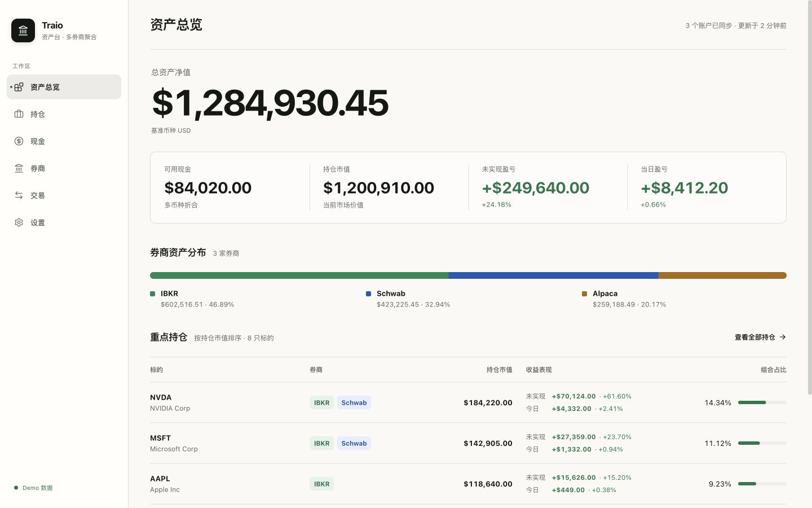The width and height of the screenshot is (812, 508).
Task: Click the green IBKR legend swatch
Action: (x=152, y=294)
